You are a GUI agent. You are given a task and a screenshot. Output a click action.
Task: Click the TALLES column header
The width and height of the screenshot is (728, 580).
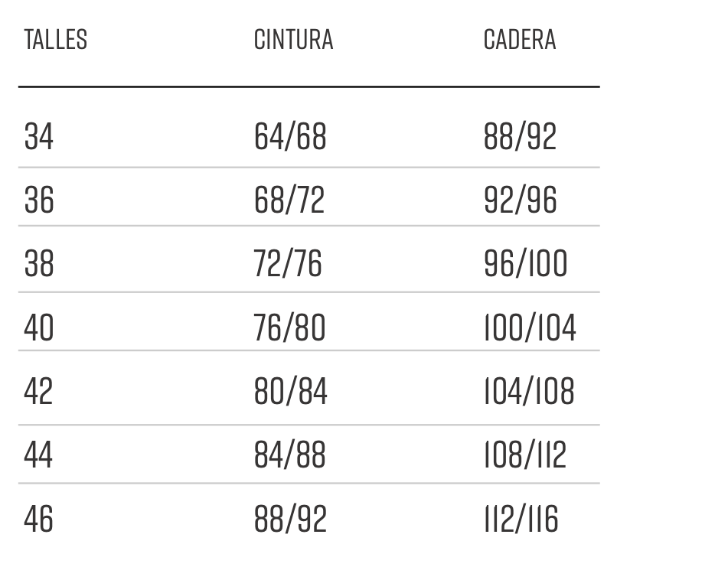(55, 40)
